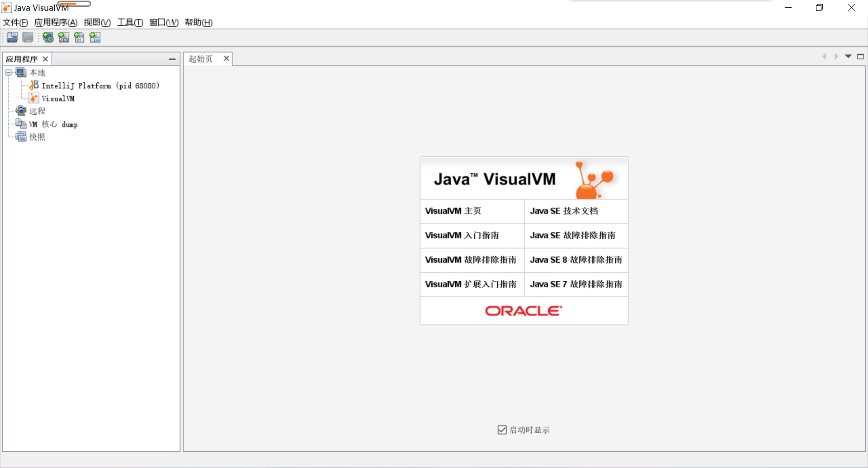Add application snapshot via toolbar icon
The width and height of the screenshot is (868, 468).
(x=95, y=38)
